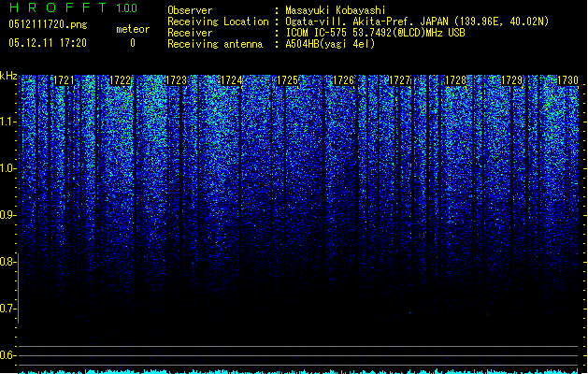Click the 1722 time marker
Image resolution: width=588 pixels, height=374 pixels.
(x=120, y=80)
